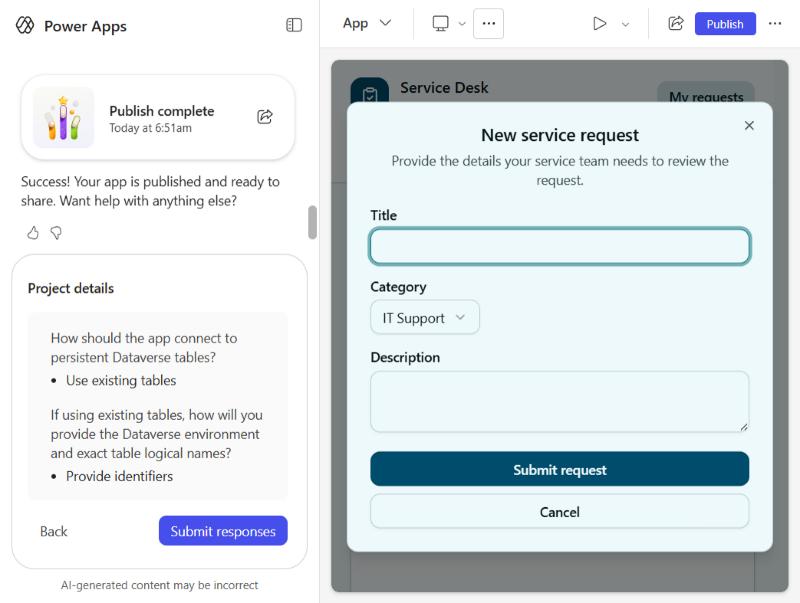Click Submit request
This screenshot has height=603, width=800.
(x=560, y=469)
